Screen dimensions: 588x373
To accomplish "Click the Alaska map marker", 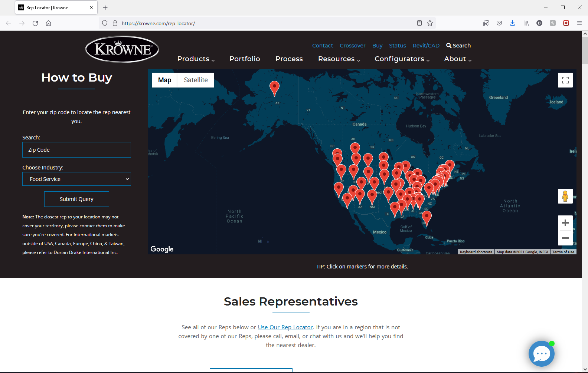I will (274, 88).
